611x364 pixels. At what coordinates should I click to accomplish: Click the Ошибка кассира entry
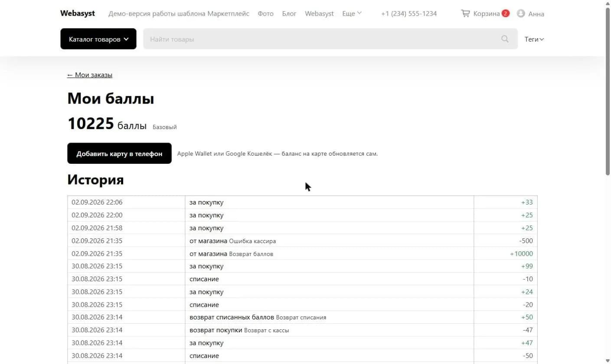pos(252,241)
